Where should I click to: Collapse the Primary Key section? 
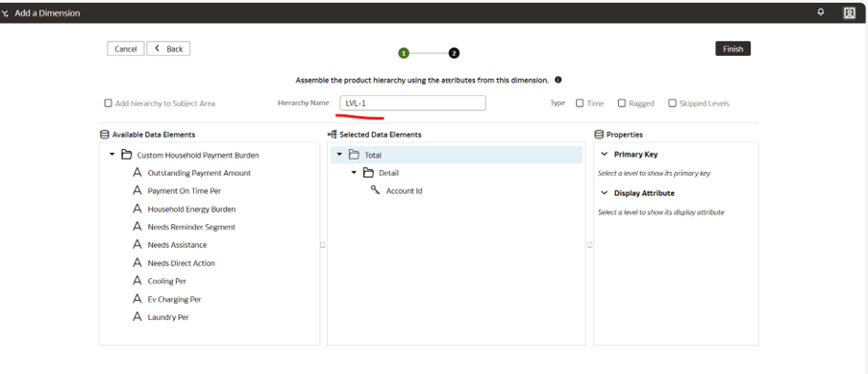pos(604,155)
